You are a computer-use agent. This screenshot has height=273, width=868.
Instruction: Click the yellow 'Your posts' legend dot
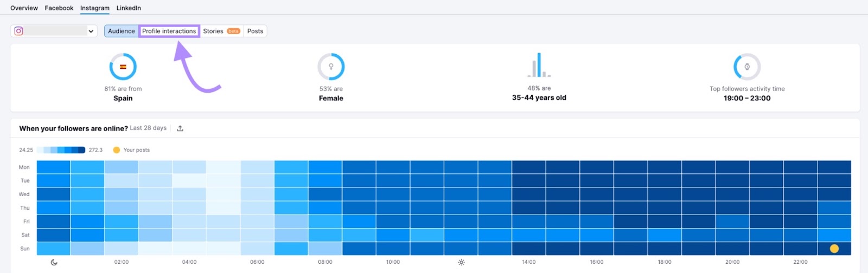[116, 150]
